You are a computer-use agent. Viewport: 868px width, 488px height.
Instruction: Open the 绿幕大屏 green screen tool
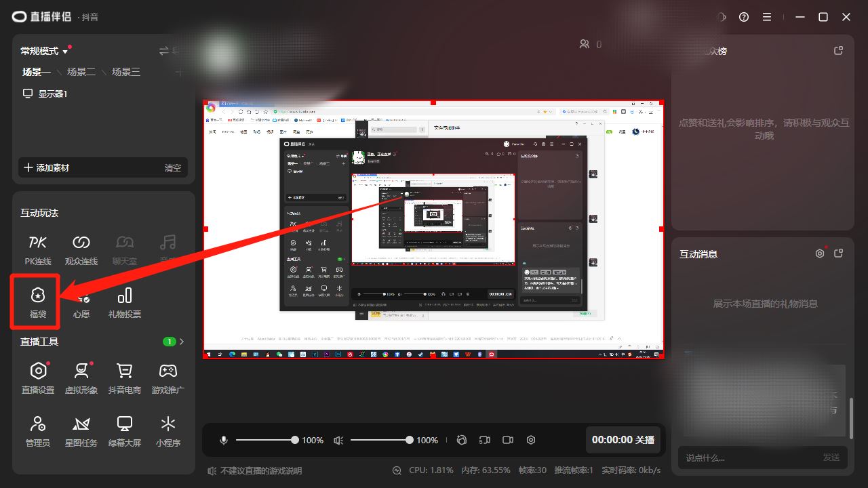[125, 432]
